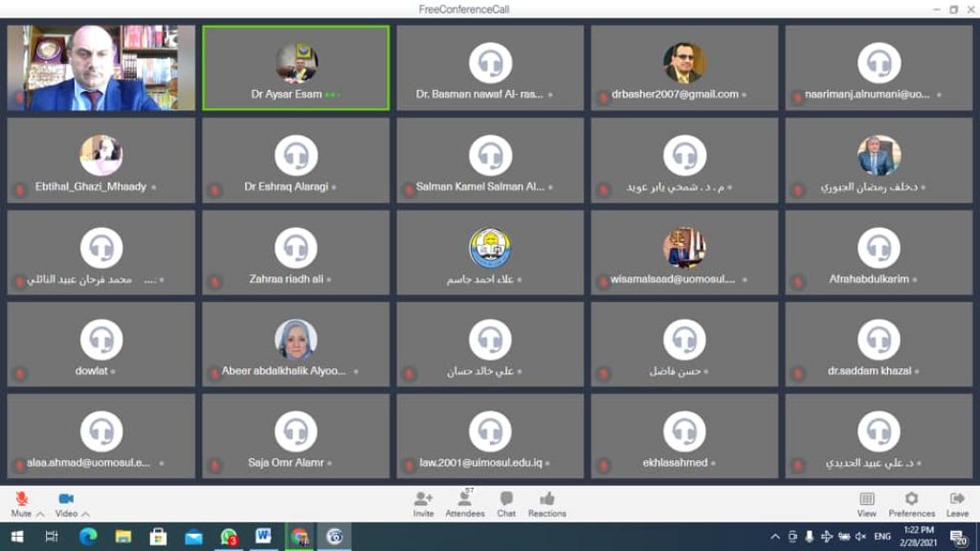The height and width of the screenshot is (551, 980).
Task: Open Word from the taskbar
Action: (263, 537)
